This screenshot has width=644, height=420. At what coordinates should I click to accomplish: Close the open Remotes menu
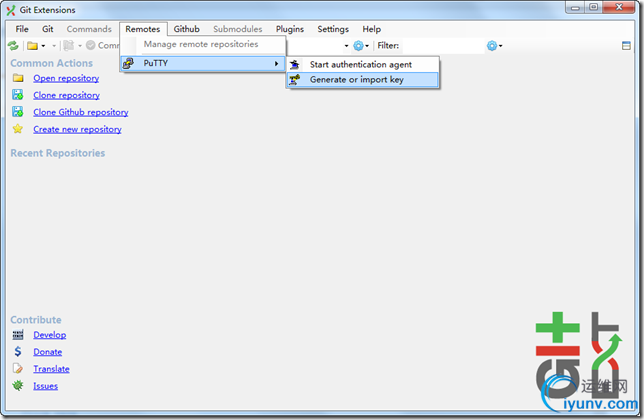pyautogui.click(x=143, y=29)
